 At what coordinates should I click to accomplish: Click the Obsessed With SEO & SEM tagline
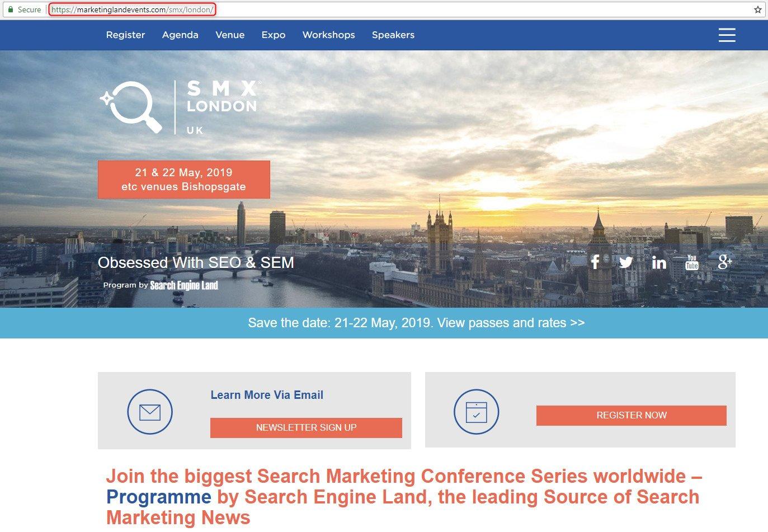[196, 262]
